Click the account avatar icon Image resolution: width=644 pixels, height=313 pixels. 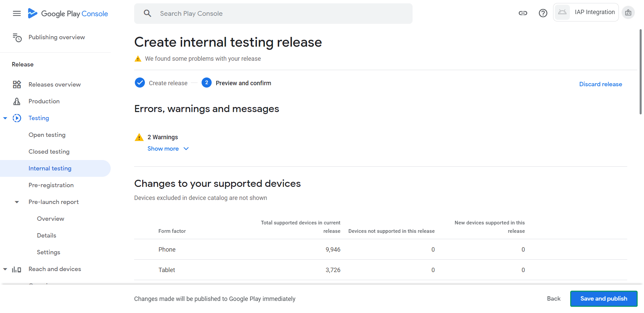click(x=628, y=13)
